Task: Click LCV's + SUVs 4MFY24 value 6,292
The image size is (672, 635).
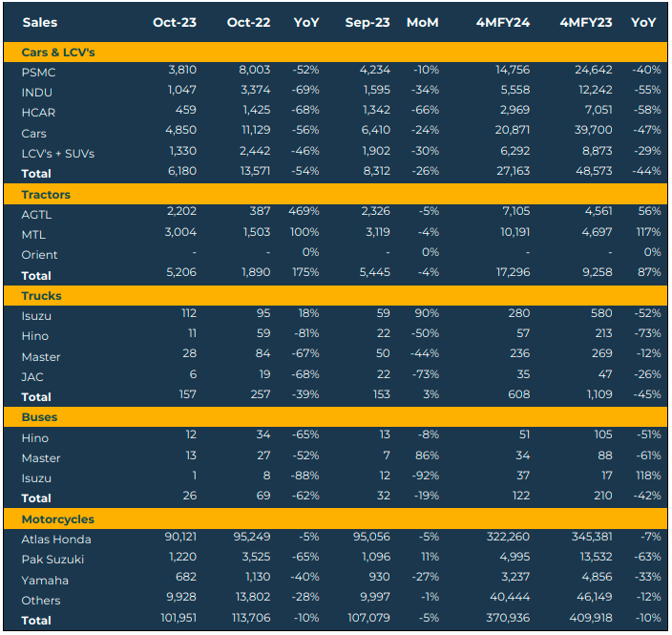Action: click(x=515, y=151)
